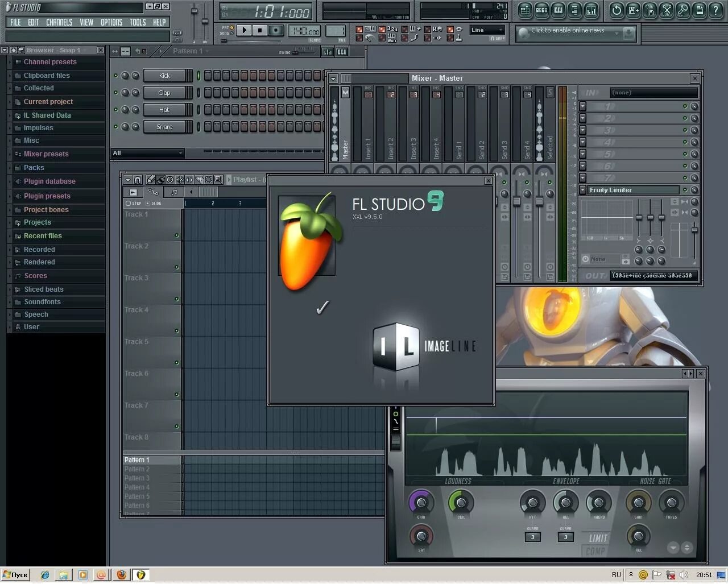Open the Playlist options menu arrow
Image resolution: width=728 pixels, height=584 pixels.
(127, 180)
